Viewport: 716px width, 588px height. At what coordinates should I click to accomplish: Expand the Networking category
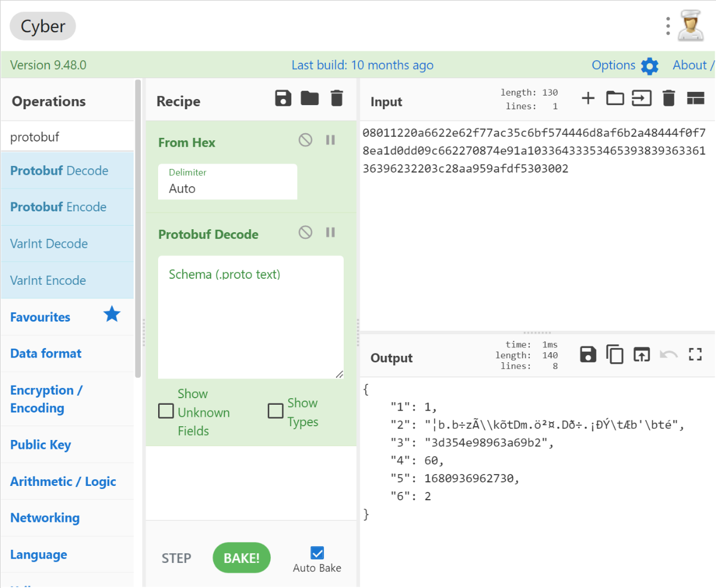pyautogui.click(x=67, y=518)
